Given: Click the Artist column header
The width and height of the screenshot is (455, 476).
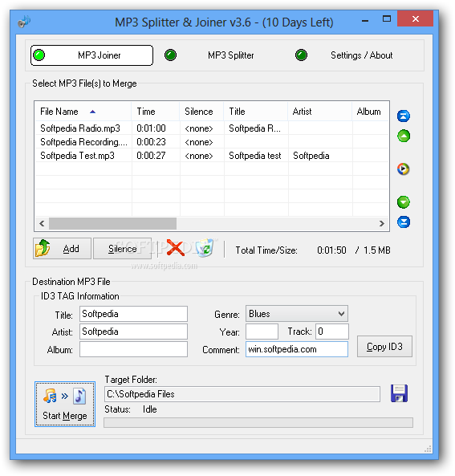Looking at the screenshot, I should (x=319, y=112).
